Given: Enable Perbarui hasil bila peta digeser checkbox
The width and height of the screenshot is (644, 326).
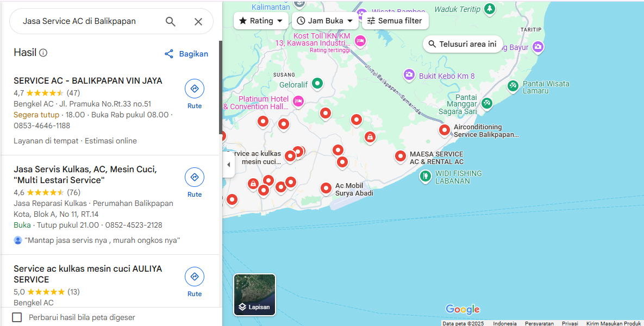Looking at the screenshot, I should pos(17,317).
